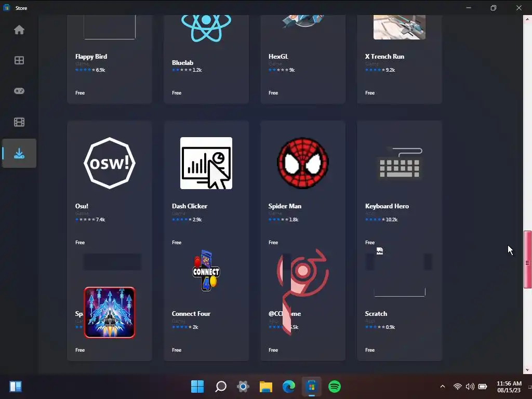This screenshot has height=399, width=532.
Task: Click the Free label under Flappy Bird
Action: coord(80,93)
